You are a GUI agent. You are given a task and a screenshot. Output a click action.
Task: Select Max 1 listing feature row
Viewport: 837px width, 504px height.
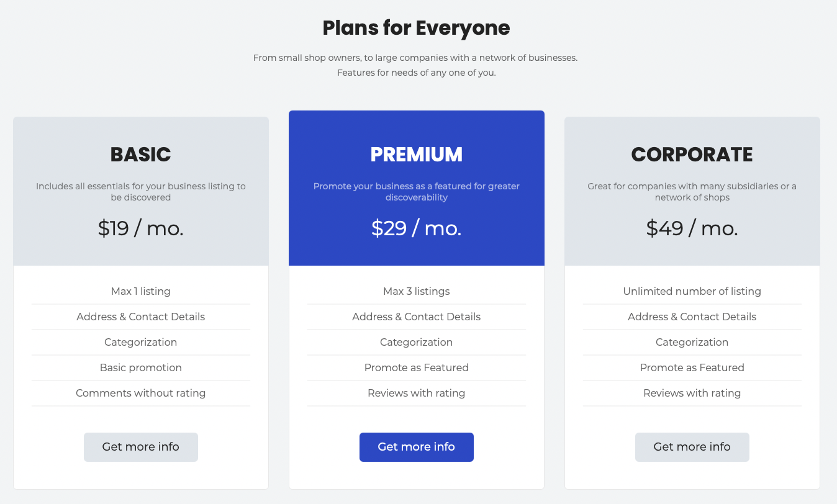(141, 291)
